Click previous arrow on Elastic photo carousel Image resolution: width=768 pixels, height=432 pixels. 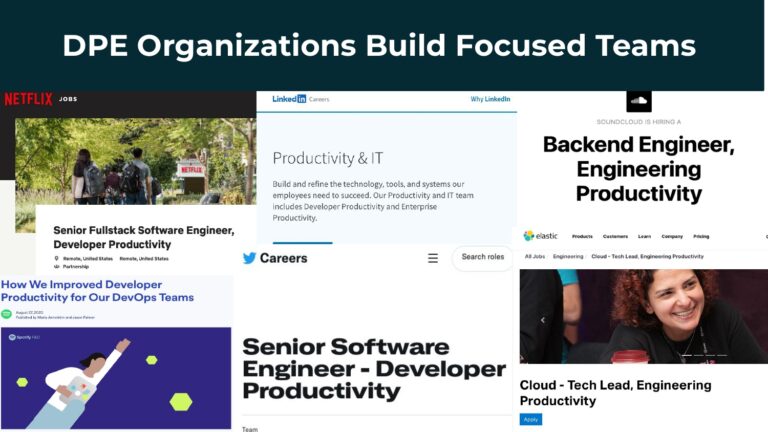543,320
